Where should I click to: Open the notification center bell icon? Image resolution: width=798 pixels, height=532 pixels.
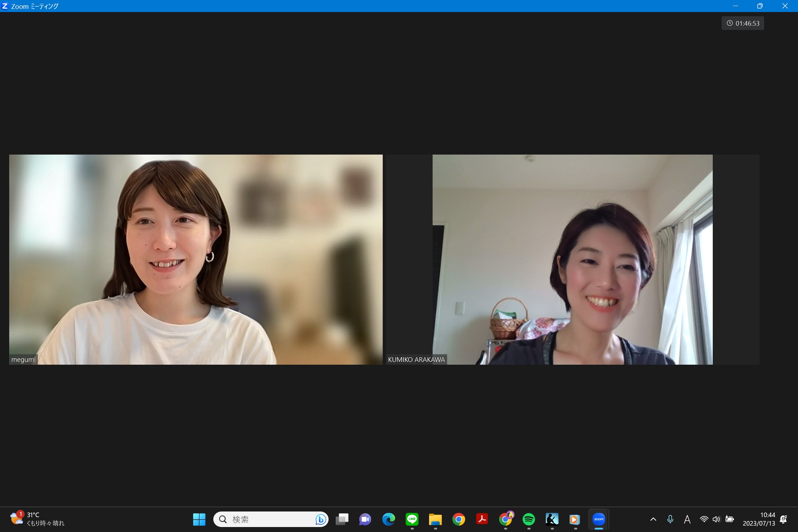(x=783, y=519)
